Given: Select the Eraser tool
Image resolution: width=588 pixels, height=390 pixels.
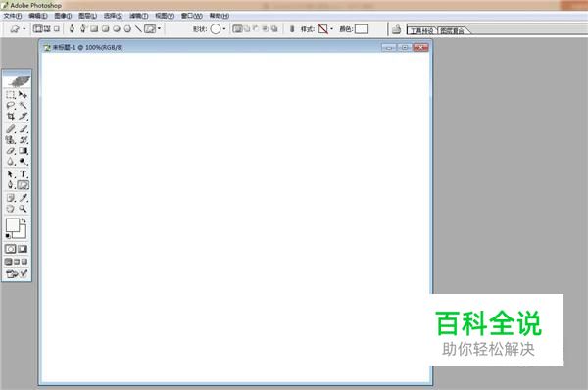Looking at the screenshot, I should [x=11, y=151].
